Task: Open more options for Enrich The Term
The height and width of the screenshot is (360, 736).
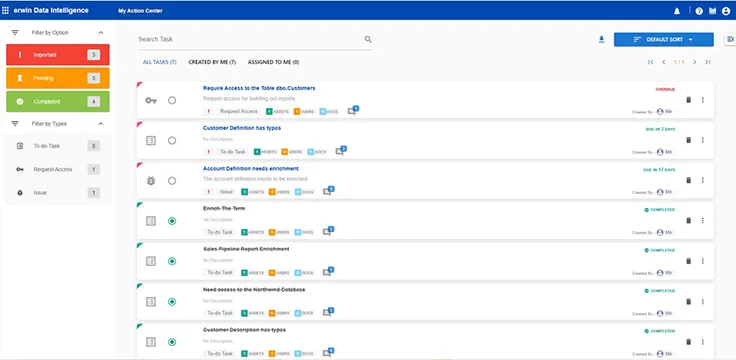Action: pos(703,221)
